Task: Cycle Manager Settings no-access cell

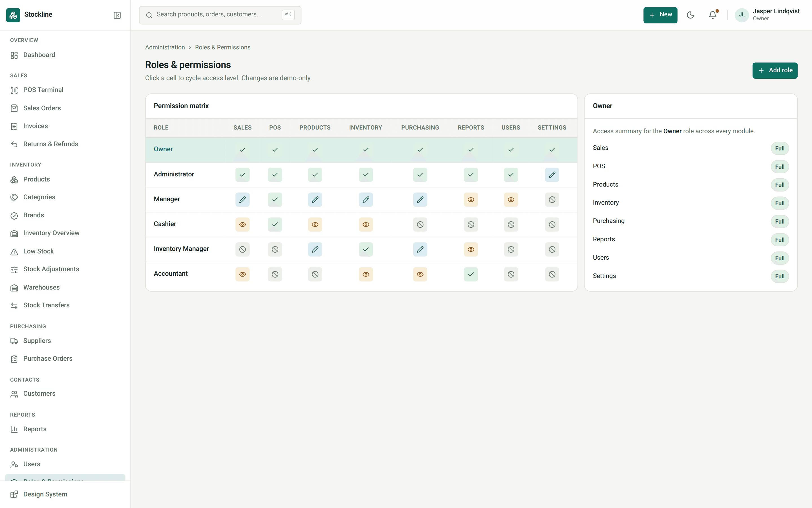Action: [x=552, y=200]
